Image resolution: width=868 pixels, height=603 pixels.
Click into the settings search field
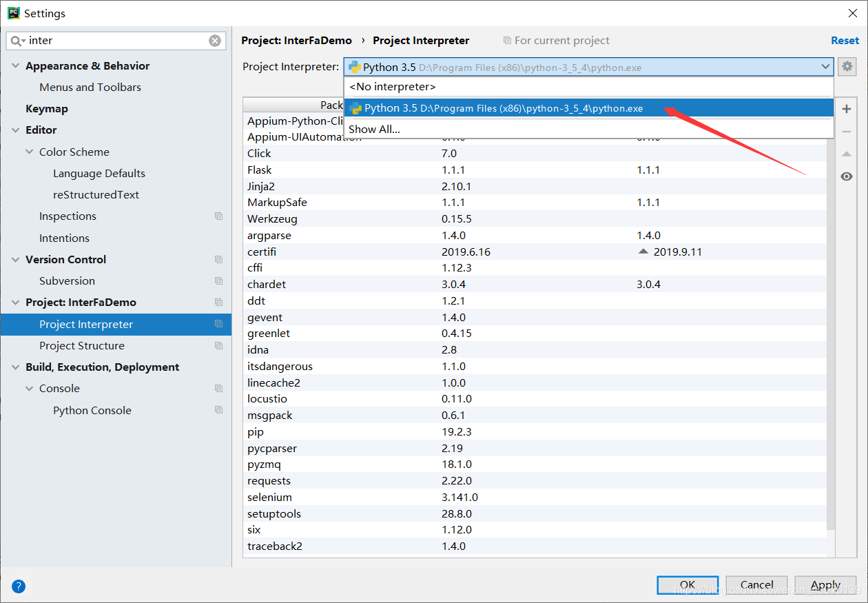[117, 41]
